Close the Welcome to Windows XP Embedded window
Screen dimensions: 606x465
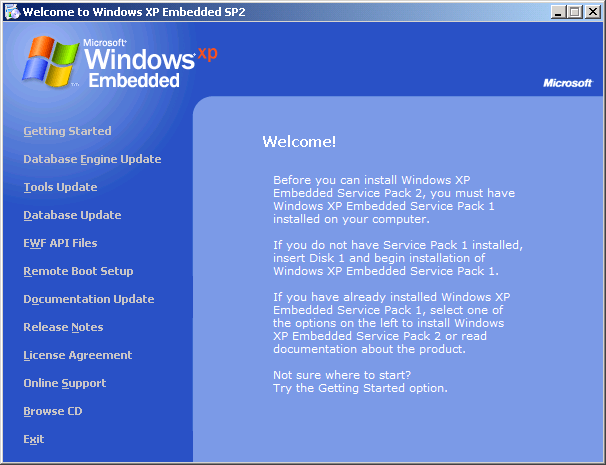pyautogui.click(x=592, y=12)
